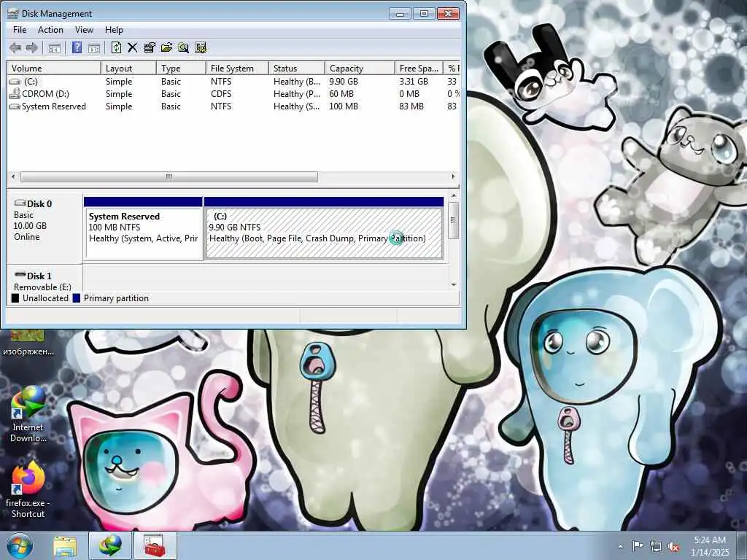The image size is (747, 560).
Task: Open the Help menu
Action: (114, 29)
